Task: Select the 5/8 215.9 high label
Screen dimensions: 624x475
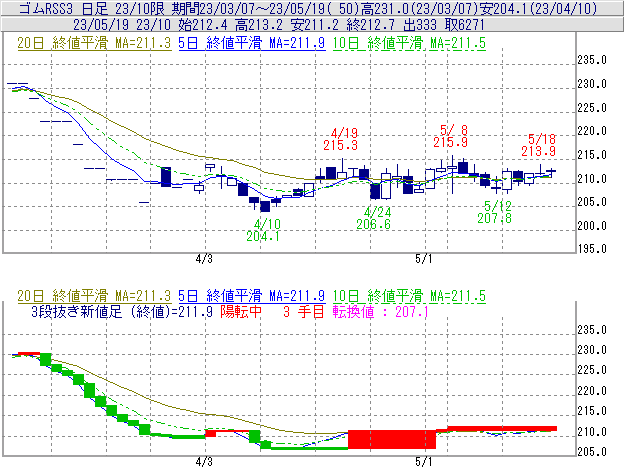Action: 450,136
